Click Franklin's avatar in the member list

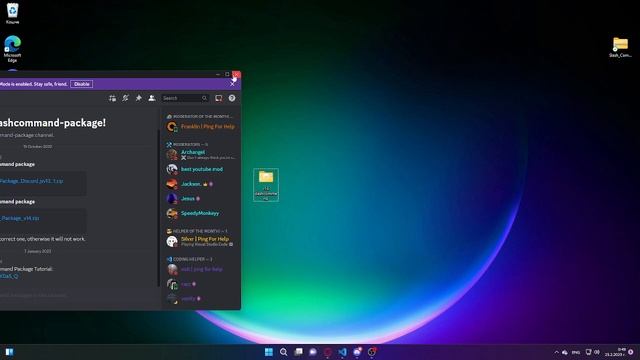click(172, 127)
